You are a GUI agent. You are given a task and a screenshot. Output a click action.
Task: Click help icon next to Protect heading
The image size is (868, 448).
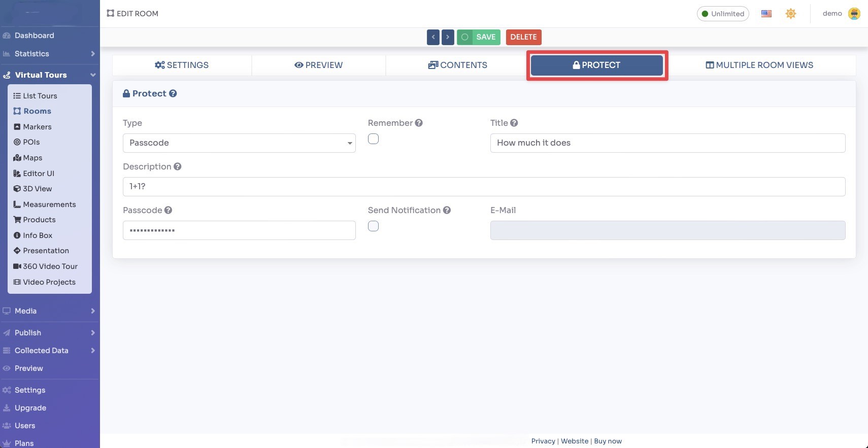173,93
